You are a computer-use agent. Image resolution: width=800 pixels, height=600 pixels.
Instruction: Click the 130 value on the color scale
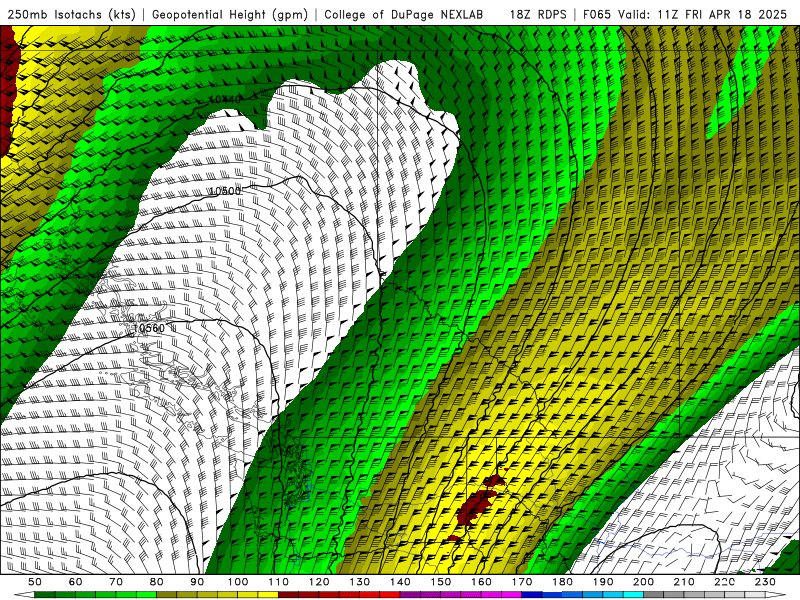click(x=360, y=582)
